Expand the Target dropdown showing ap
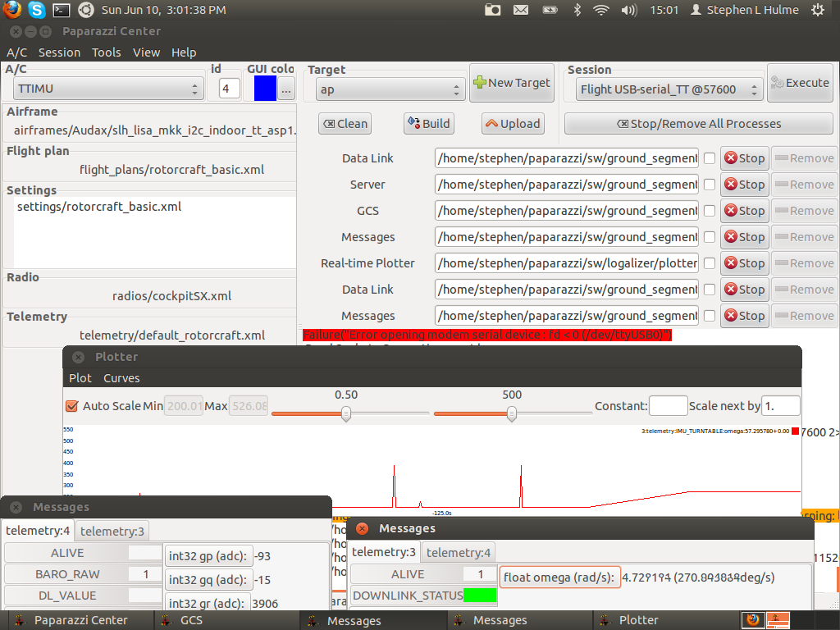This screenshot has width=840, height=630. (390, 89)
